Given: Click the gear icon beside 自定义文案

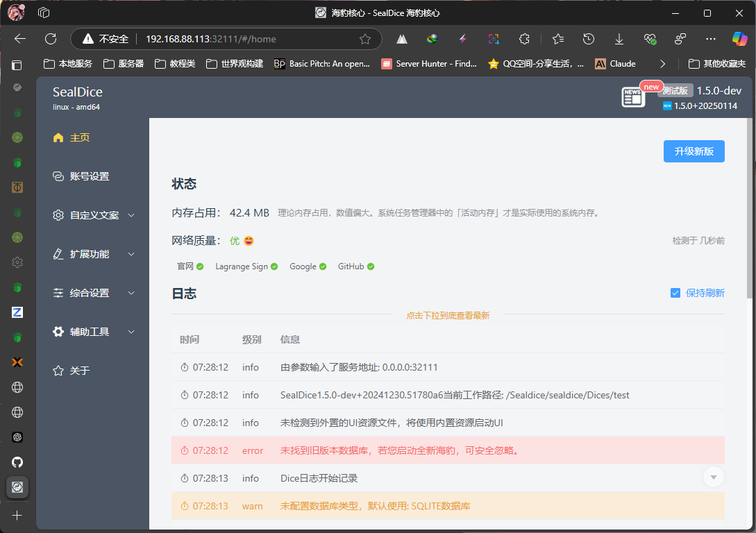Looking at the screenshot, I should tap(58, 215).
